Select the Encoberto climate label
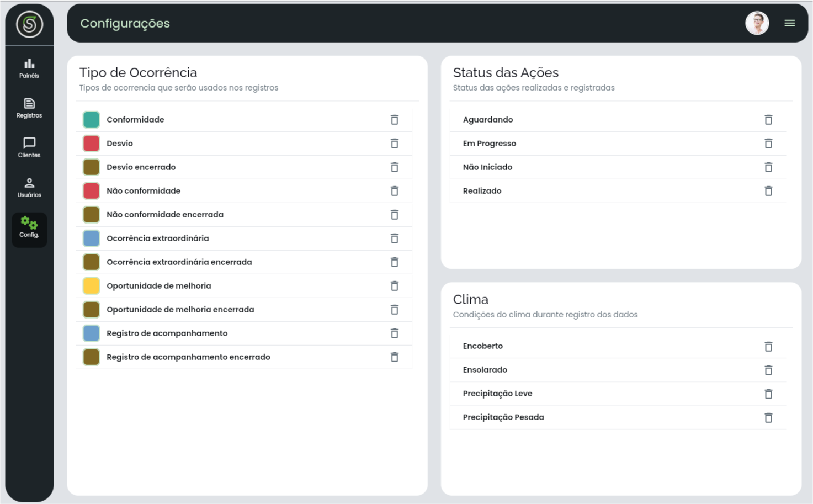The image size is (813, 504). (483, 346)
